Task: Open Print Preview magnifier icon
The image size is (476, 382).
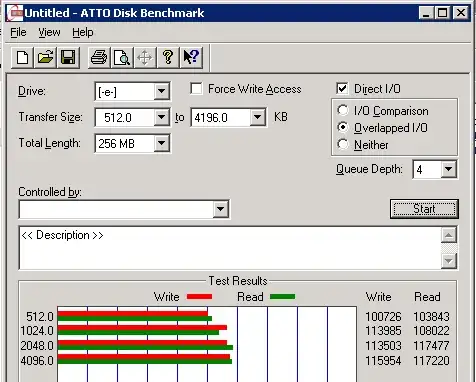Action: pyautogui.click(x=122, y=58)
